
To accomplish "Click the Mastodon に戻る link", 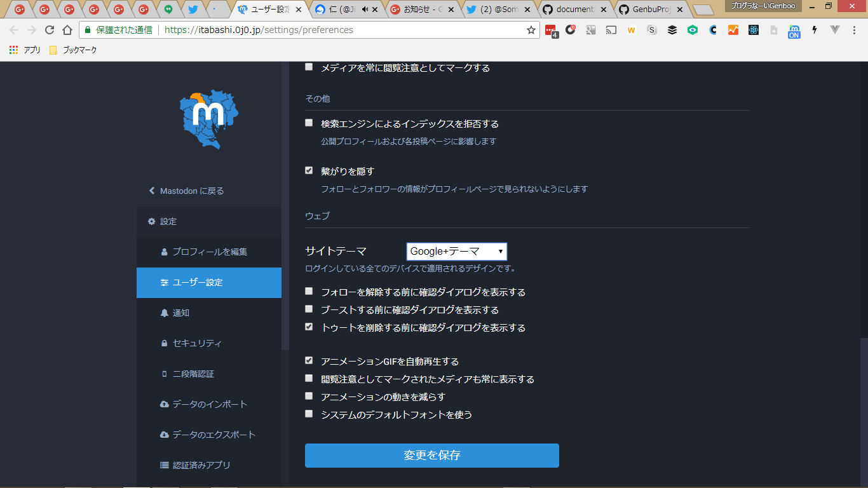I will pyautogui.click(x=191, y=191).
